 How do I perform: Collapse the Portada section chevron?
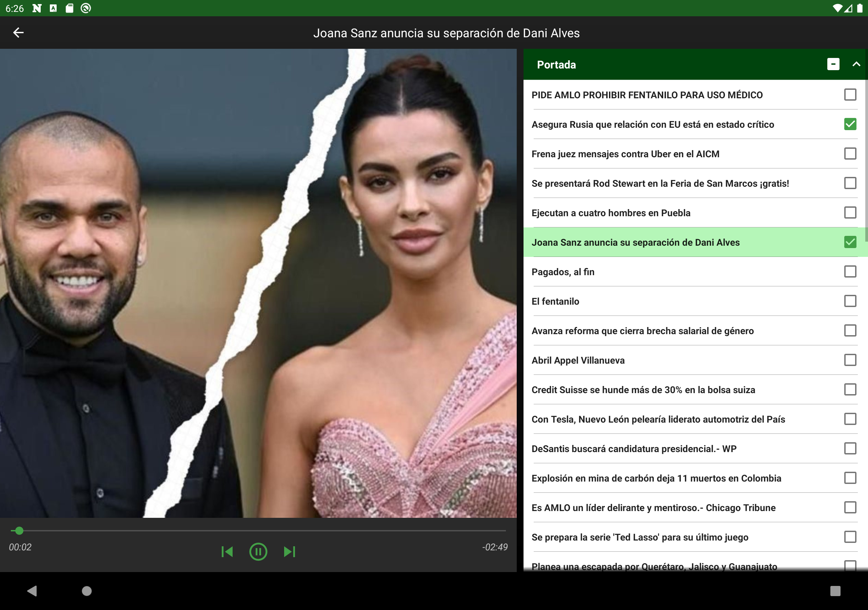[856, 64]
